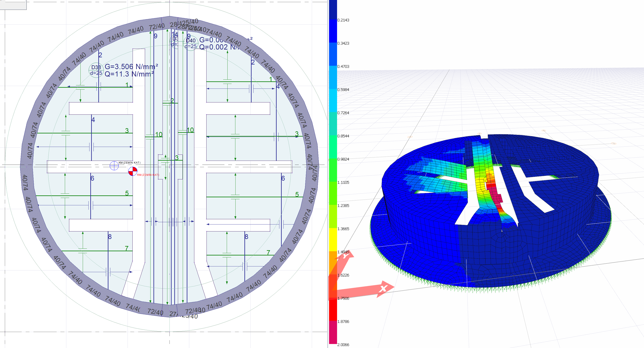The height and width of the screenshot is (348, 644).
Task: Click the 0.2143 legend value label
Action: pos(343,20)
